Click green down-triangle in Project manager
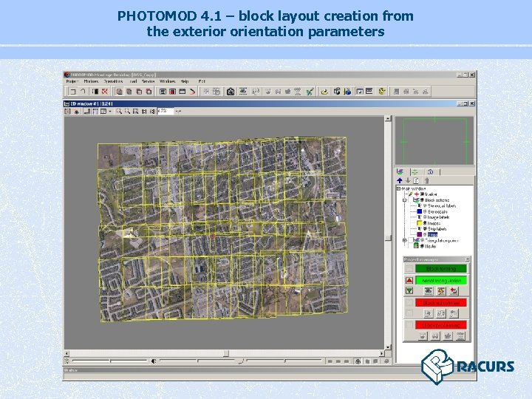532x399 pixels. pos(409,291)
